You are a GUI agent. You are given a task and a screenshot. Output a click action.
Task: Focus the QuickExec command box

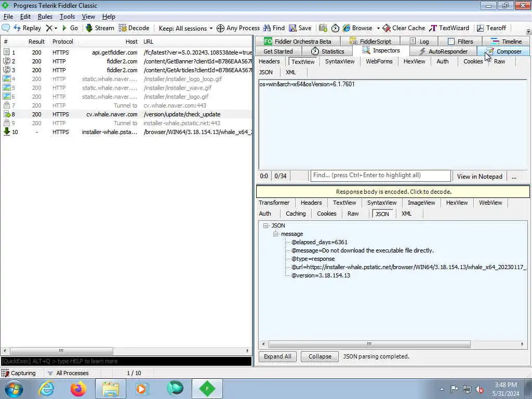(x=126, y=361)
